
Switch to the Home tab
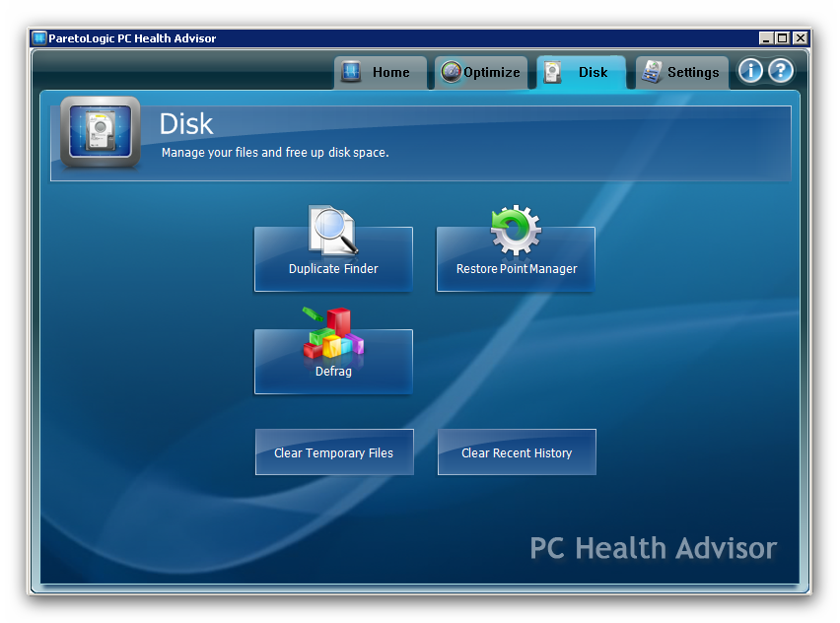pyautogui.click(x=381, y=72)
